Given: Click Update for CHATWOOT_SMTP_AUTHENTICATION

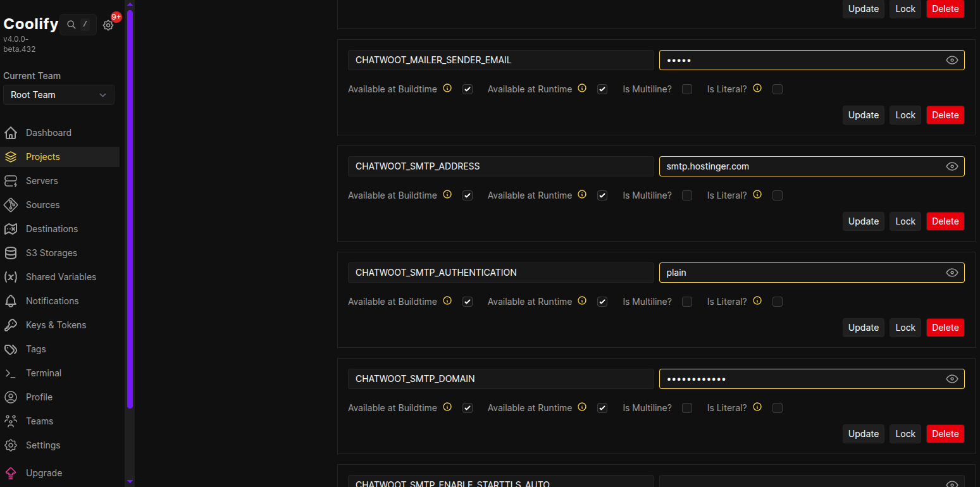Looking at the screenshot, I should coord(863,328).
